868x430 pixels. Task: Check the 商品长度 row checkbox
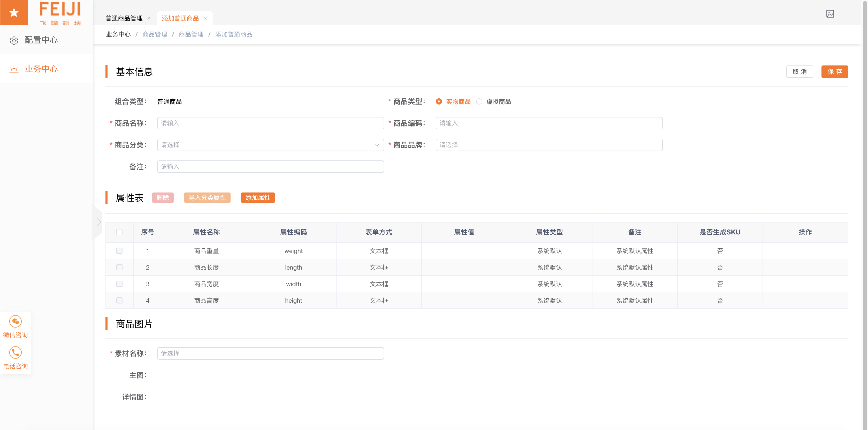119,267
